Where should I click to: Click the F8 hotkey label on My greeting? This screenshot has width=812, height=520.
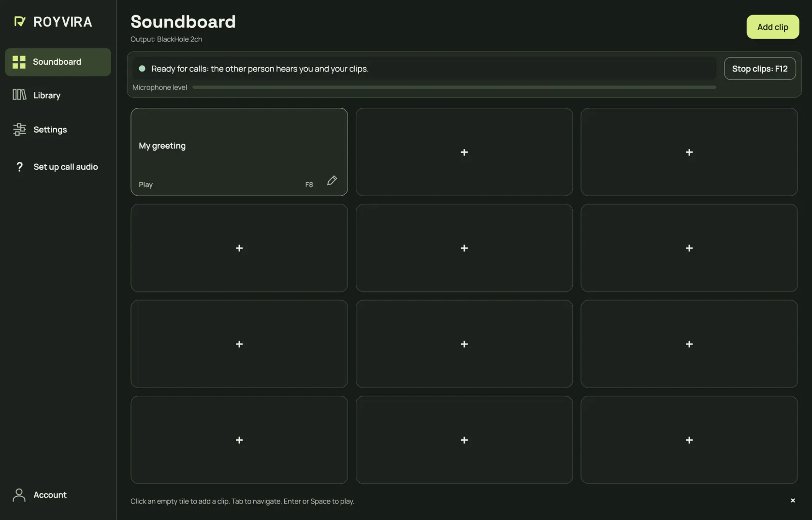click(x=309, y=185)
